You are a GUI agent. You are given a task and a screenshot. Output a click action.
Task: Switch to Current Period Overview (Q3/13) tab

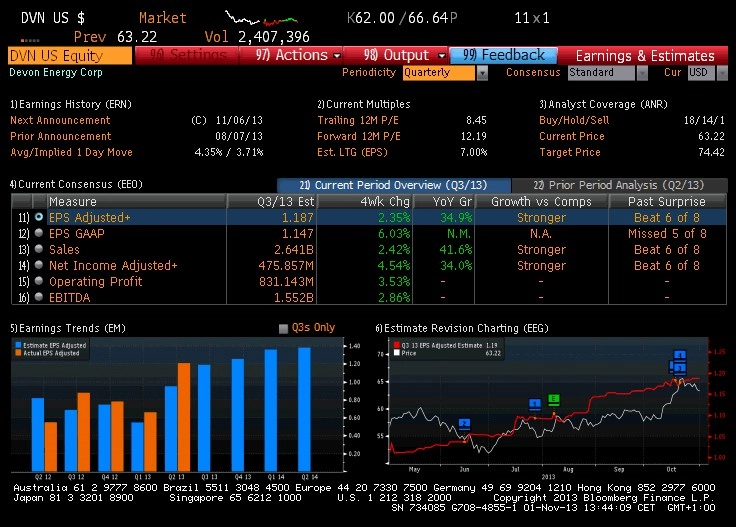393,185
